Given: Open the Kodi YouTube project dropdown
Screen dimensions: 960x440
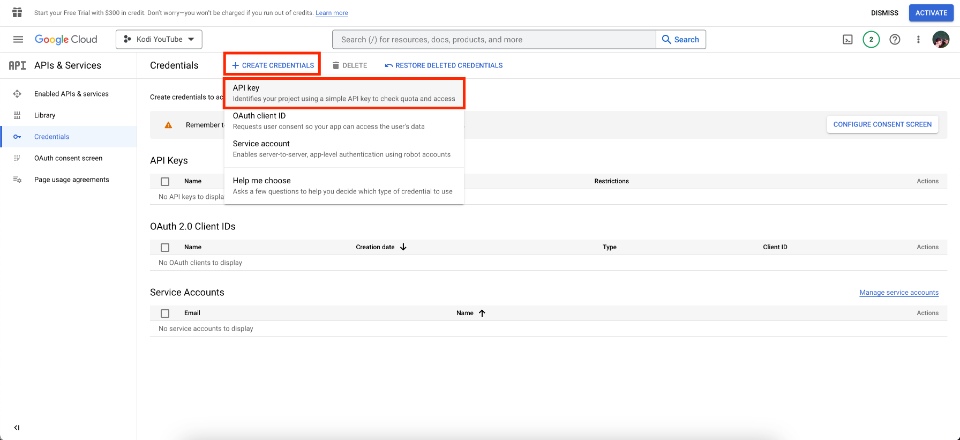Looking at the screenshot, I should 159,39.
